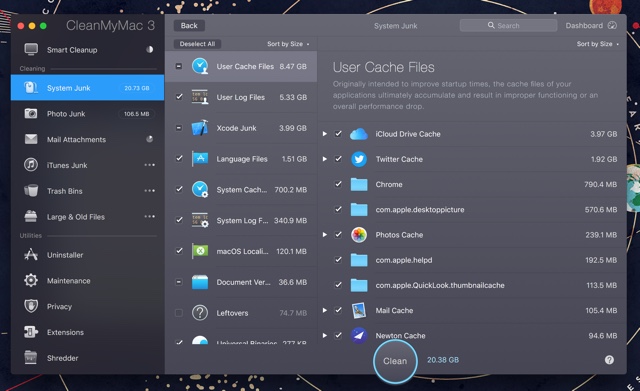Select the System Cache row 700.2 MB
This screenshot has height=391, width=640.
(x=241, y=189)
